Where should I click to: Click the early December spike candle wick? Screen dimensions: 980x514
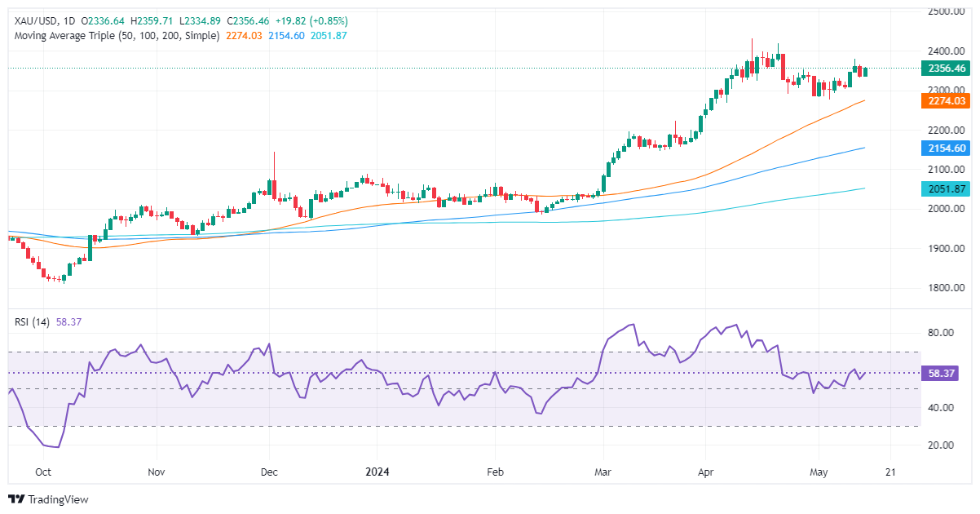tap(275, 163)
